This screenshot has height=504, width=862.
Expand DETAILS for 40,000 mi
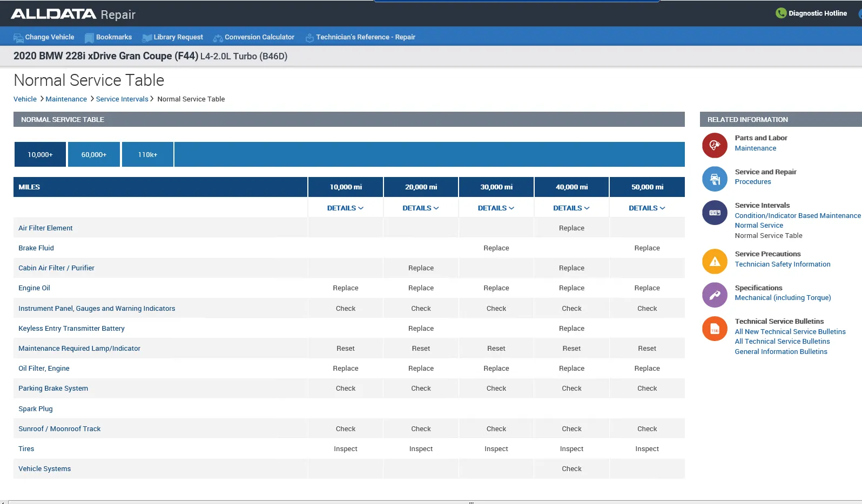pyautogui.click(x=571, y=208)
